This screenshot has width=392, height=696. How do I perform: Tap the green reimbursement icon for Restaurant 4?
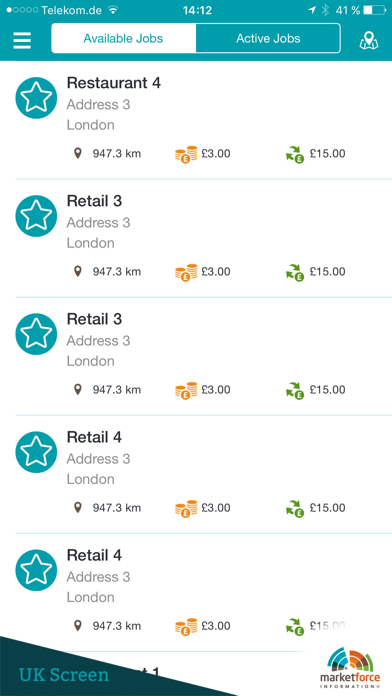point(295,154)
